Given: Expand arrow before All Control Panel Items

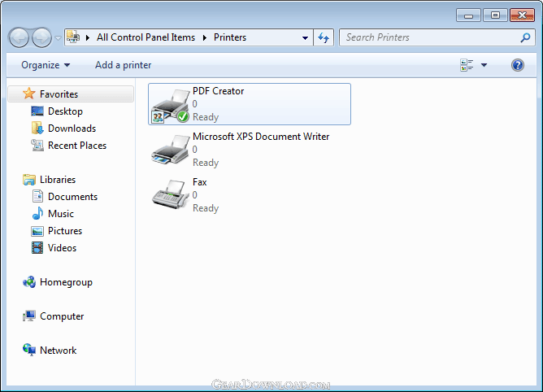Looking at the screenshot, I should (x=88, y=37).
